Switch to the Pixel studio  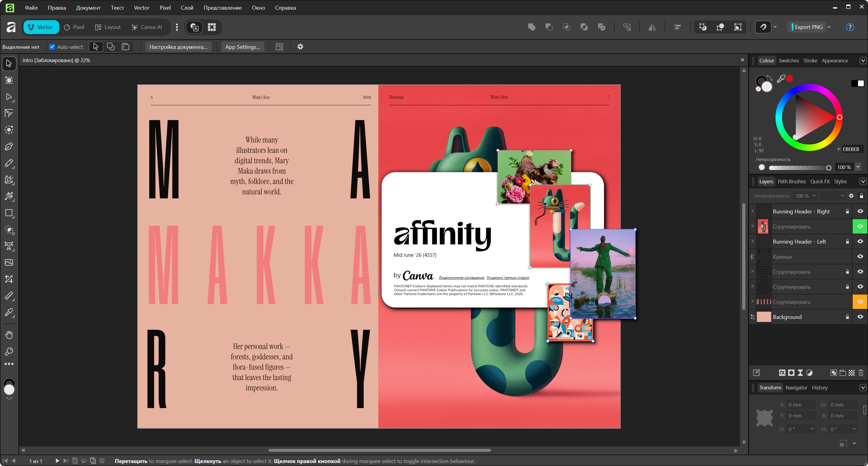(x=74, y=27)
